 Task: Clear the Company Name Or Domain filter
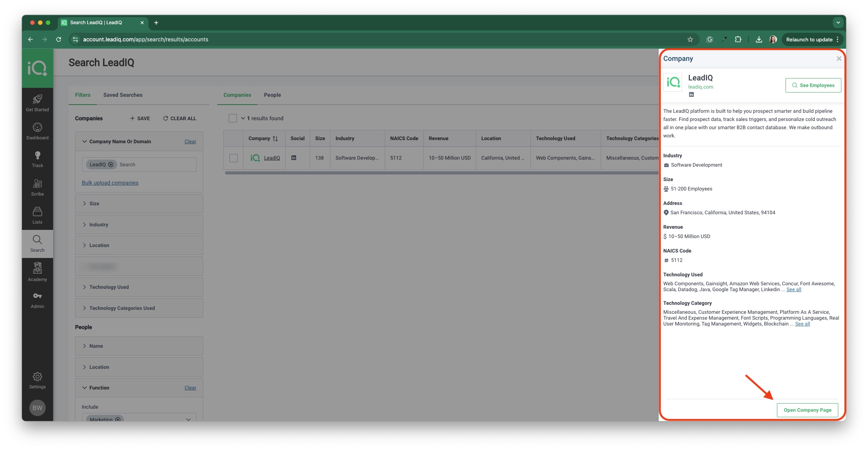click(x=190, y=142)
